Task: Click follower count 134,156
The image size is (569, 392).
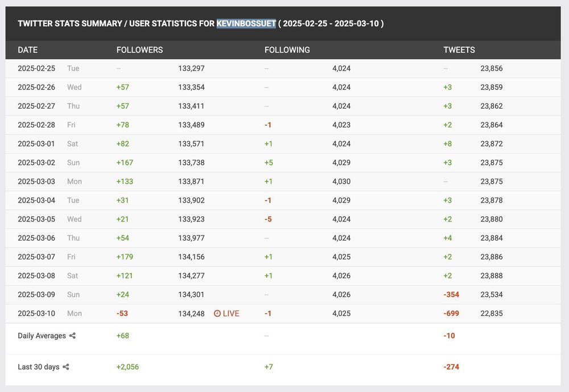Action: click(191, 257)
